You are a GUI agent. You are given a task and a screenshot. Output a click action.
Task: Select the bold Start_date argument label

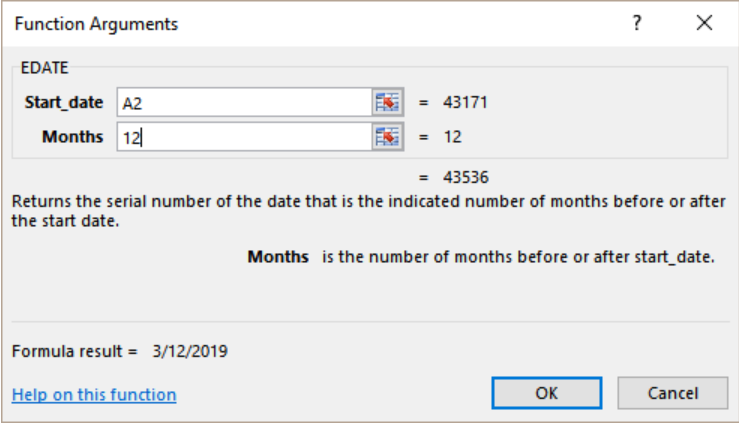(64, 102)
